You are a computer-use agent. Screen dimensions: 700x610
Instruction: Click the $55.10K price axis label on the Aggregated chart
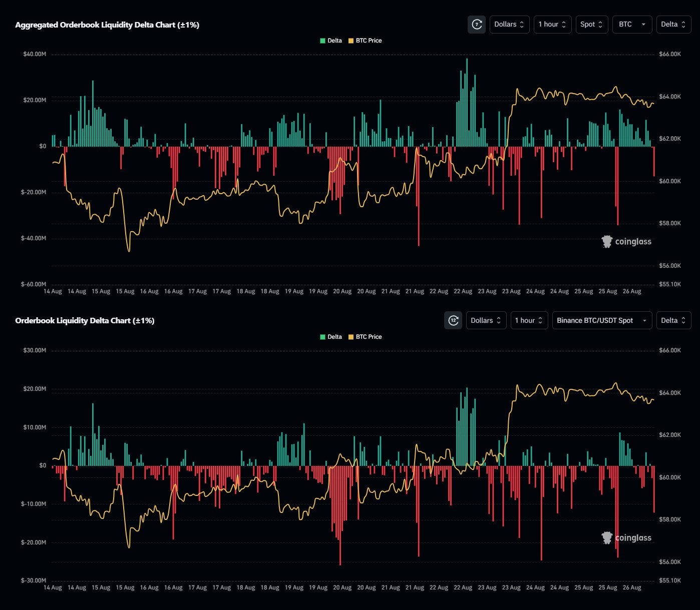click(x=670, y=284)
